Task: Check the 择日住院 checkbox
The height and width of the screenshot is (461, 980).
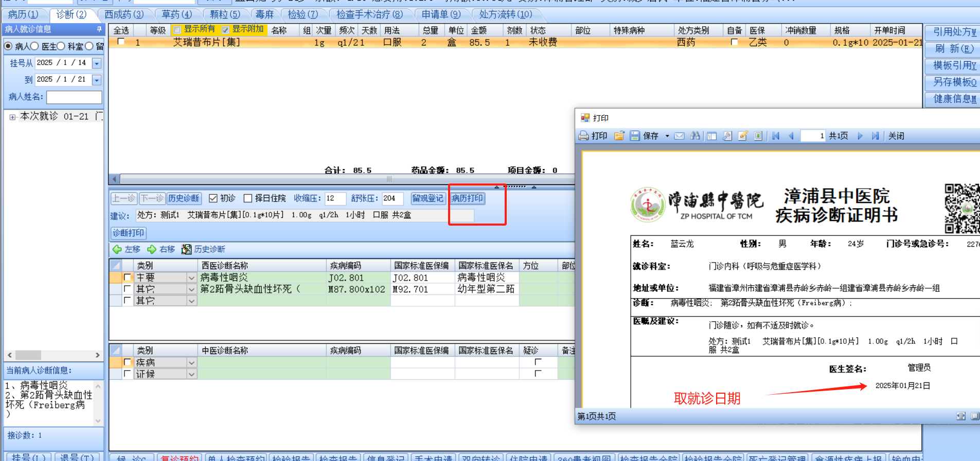Action: coord(248,198)
